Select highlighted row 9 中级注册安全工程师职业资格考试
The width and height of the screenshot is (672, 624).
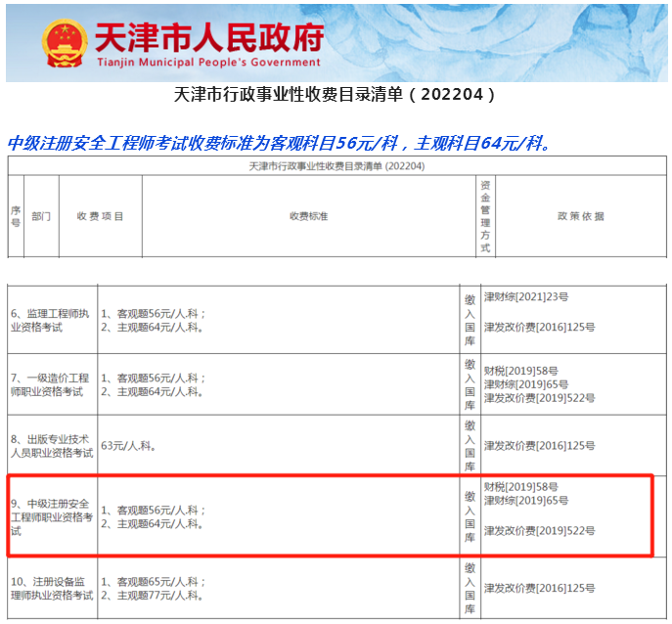51,516
